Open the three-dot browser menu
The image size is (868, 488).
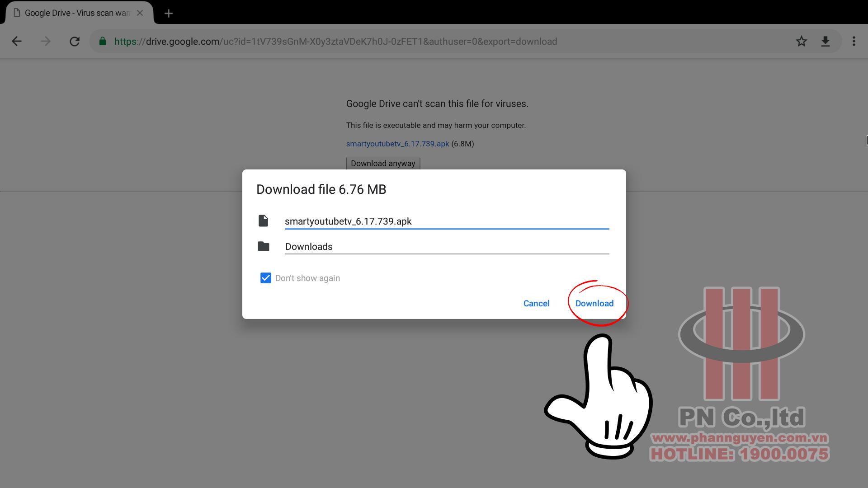(854, 42)
